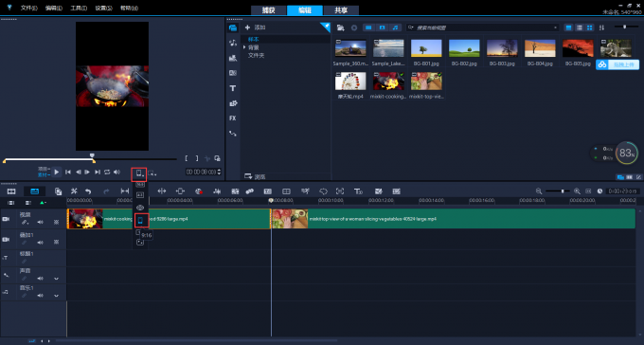Image resolution: width=644 pixels, height=345 pixels.
Task: Expand the 背景 folder in library tree
Action: [244, 47]
